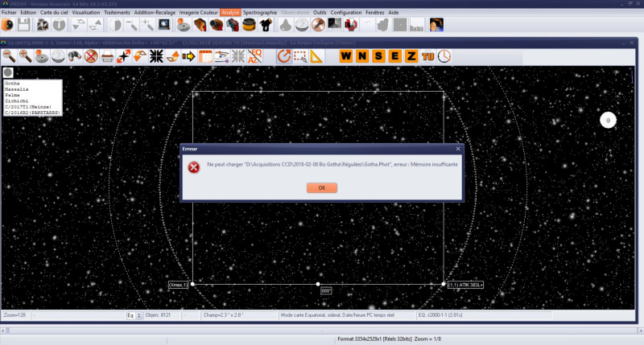
Task: Click OK in the Erreur dialog
Action: coord(321,187)
